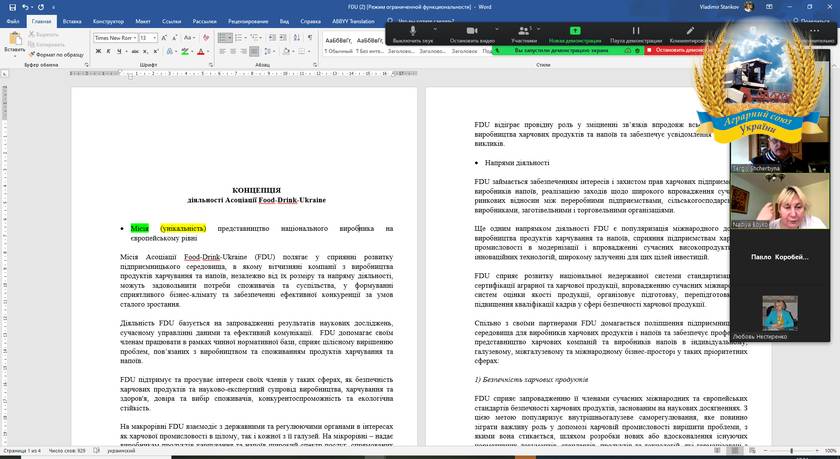This screenshot has height=459, width=840.
Task: Expand the Paragraph (Абзац) dialog launcher
Action: tap(314, 65)
